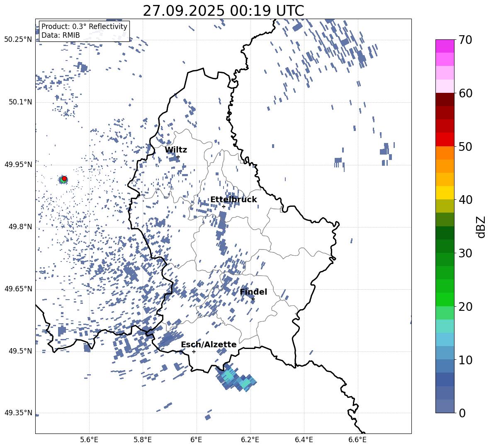Click the longitude label 5.8°E
This screenshot has width=491, height=448.
(x=143, y=440)
